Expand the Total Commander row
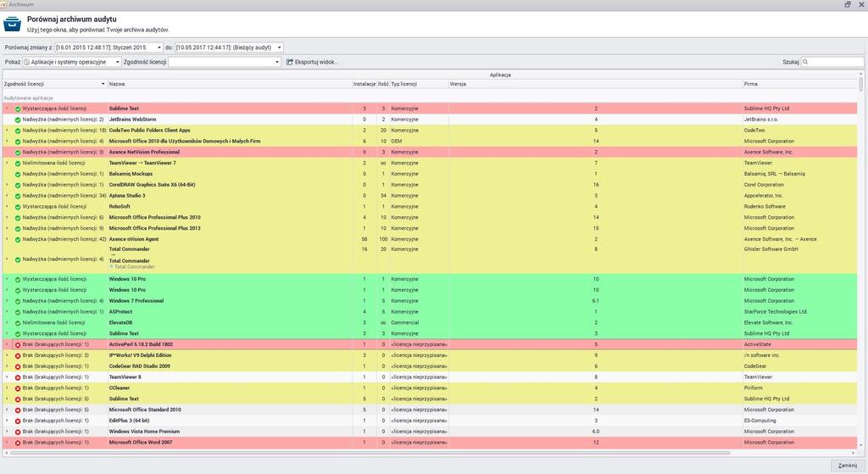The width and height of the screenshot is (868, 474). 7,259
